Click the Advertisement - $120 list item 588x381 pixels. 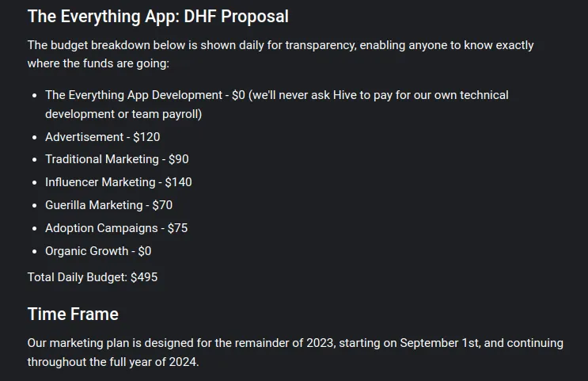click(103, 137)
